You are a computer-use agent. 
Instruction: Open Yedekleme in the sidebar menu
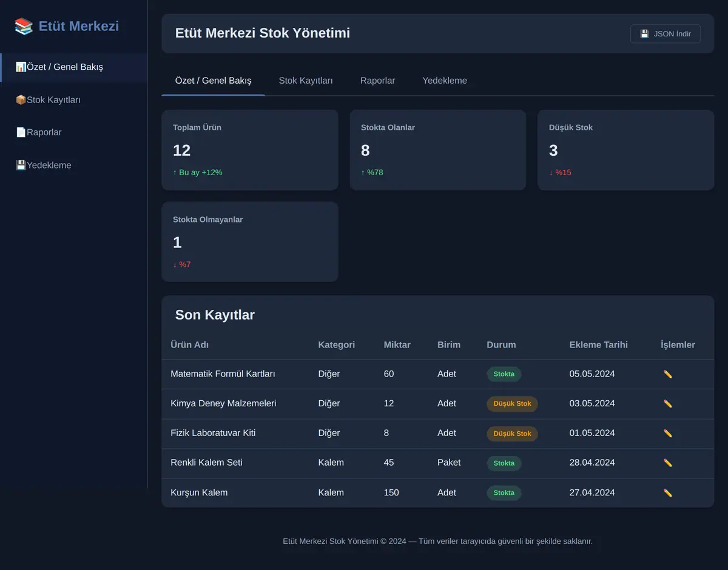coord(73,165)
